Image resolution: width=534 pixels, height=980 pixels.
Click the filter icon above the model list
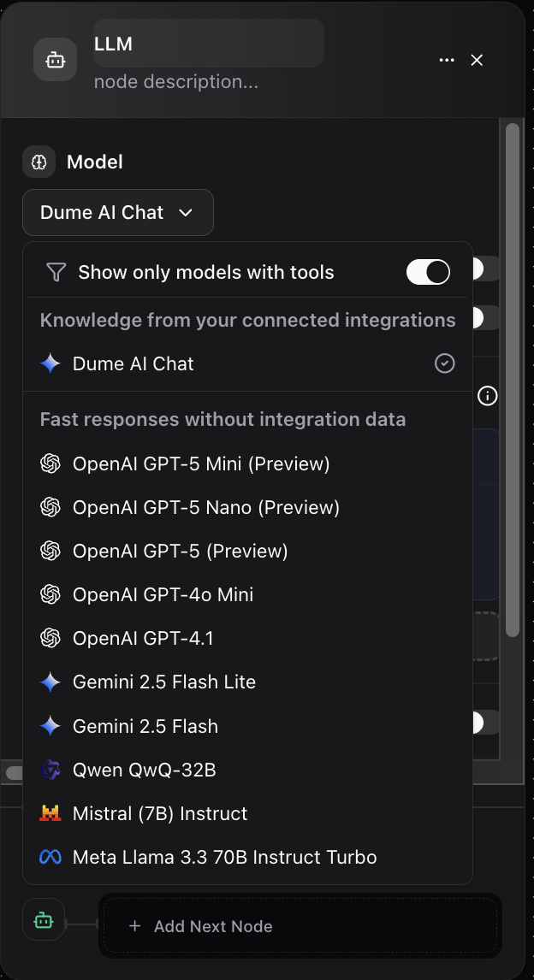pyautogui.click(x=55, y=271)
